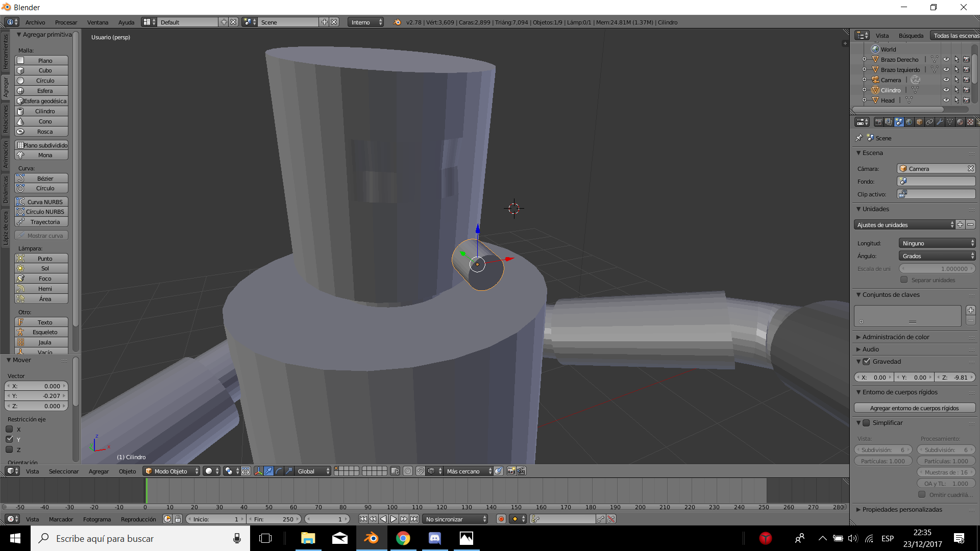Open the Global orientation dropdown
Image resolution: width=980 pixels, height=551 pixels.
(313, 471)
